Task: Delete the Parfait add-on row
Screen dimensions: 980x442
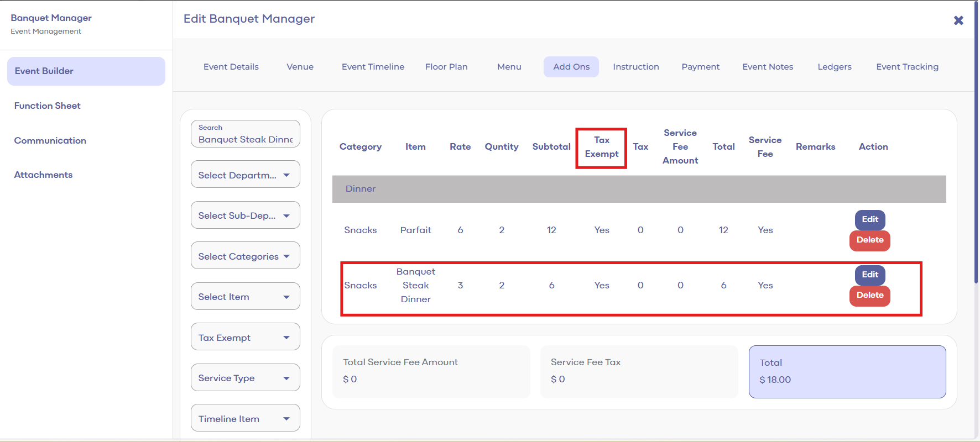Action: click(x=869, y=240)
